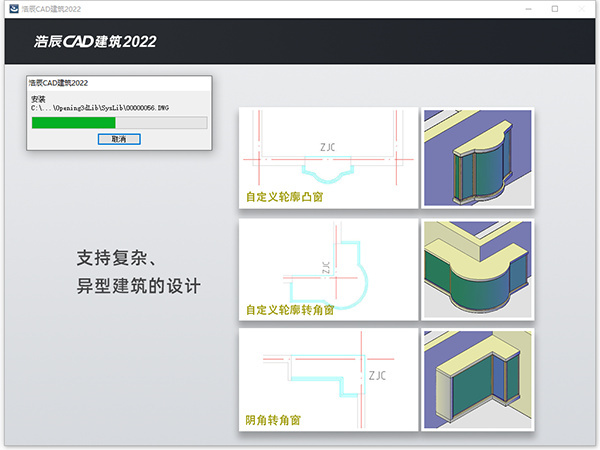
Task: Click the 自定义轮廓凸窗 plan drawing thumbnail
Action: [x=328, y=158]
